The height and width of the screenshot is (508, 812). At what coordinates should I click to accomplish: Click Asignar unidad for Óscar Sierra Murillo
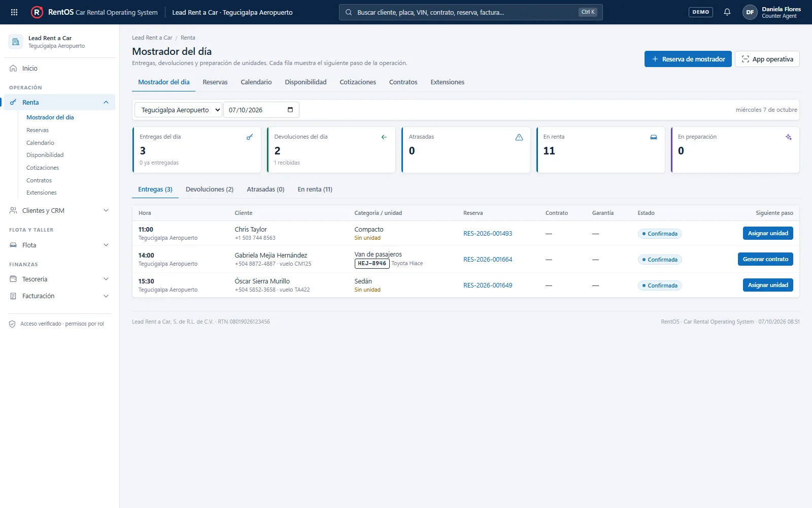(x=768, y=285)
